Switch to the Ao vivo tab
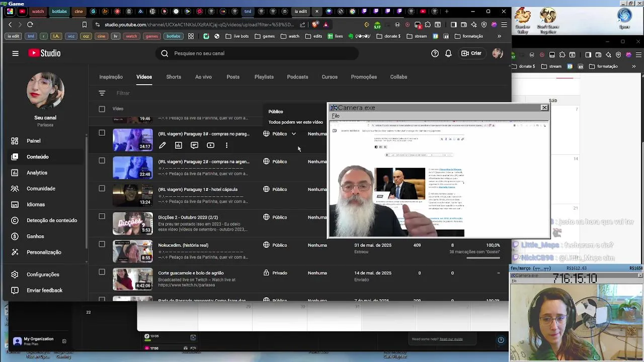This screenshot has width=644, height=362. 203,77
